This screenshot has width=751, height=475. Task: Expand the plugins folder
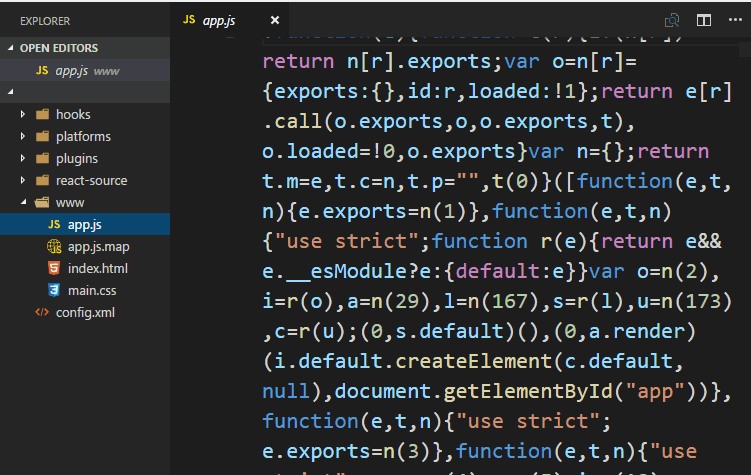[23, 158]
